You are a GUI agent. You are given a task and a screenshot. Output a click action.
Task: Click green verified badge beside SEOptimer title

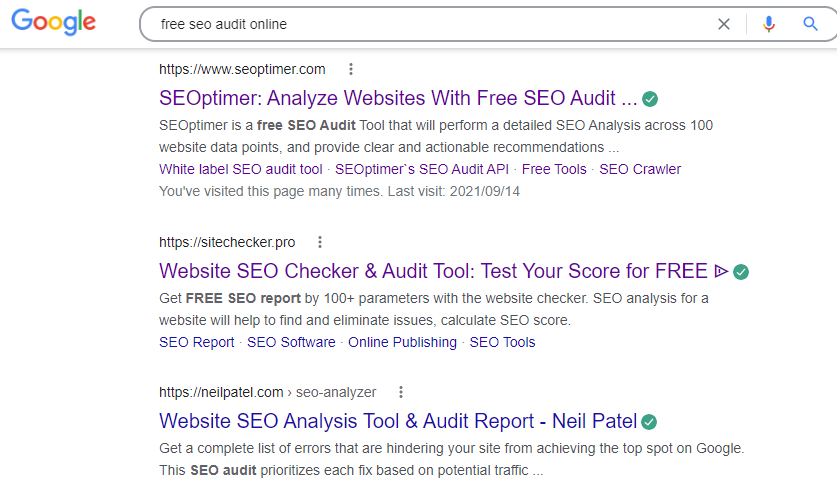650,99
